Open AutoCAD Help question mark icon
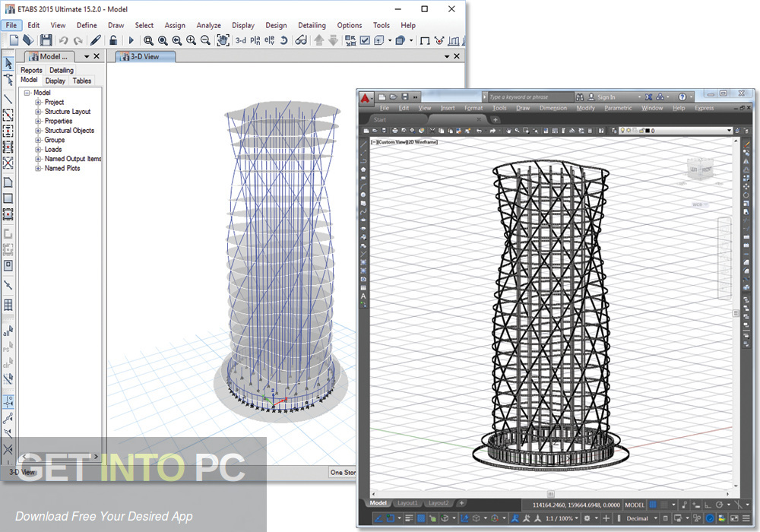 coord(682,97)
